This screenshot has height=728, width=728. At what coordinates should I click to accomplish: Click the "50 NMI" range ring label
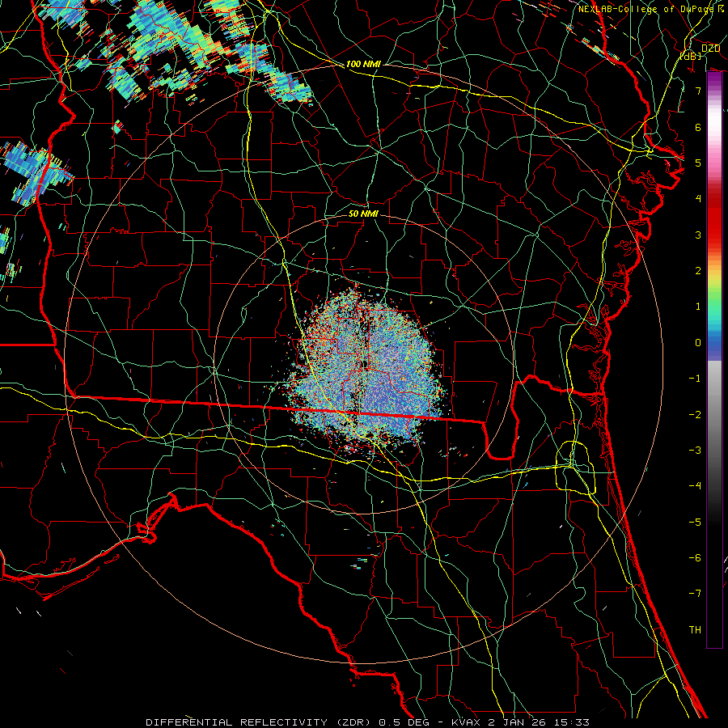coord(363,214)
